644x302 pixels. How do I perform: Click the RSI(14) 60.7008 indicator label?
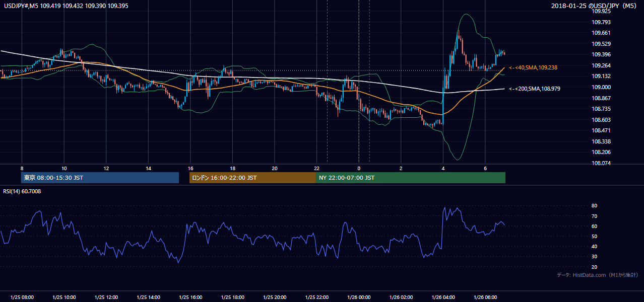click(x=22, y=191)
